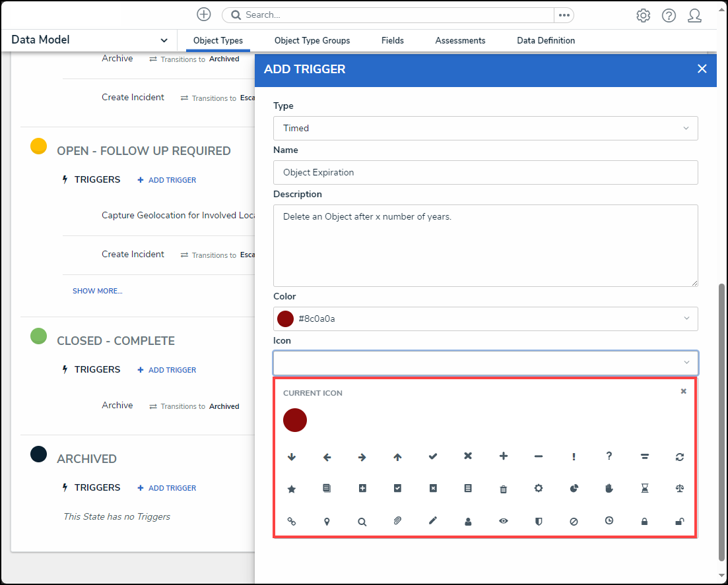Select the pie chart icon

point(574,489)
